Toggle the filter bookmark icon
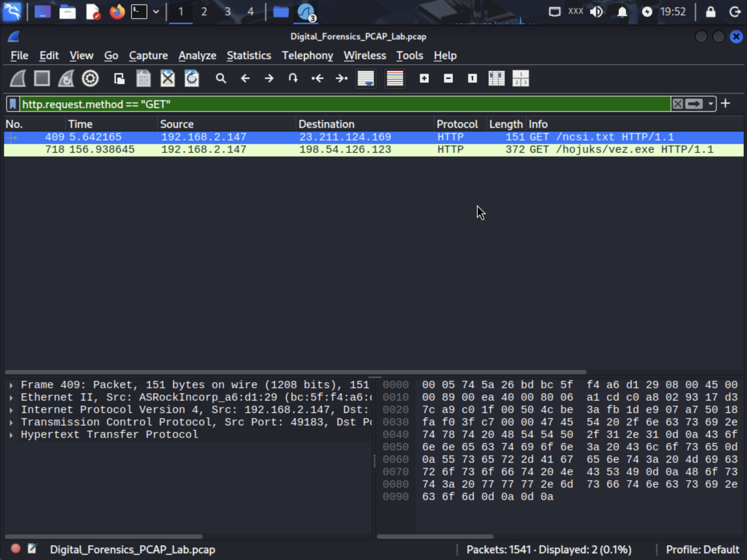The width and height of the screenshot is (747, 560). coord(13,104)
